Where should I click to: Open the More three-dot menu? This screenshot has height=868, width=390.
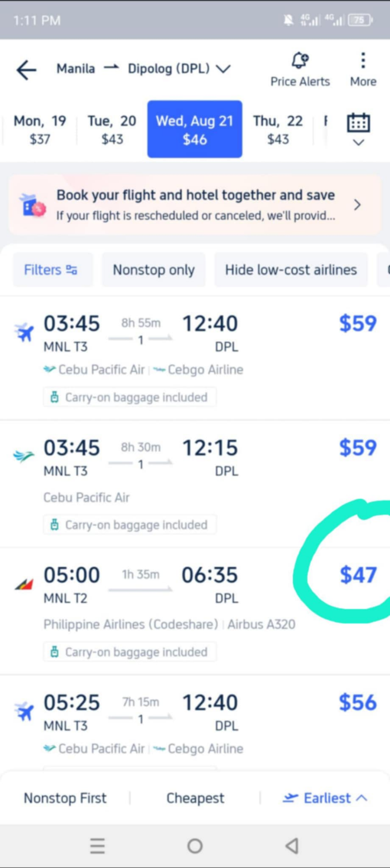coord(363,61)
